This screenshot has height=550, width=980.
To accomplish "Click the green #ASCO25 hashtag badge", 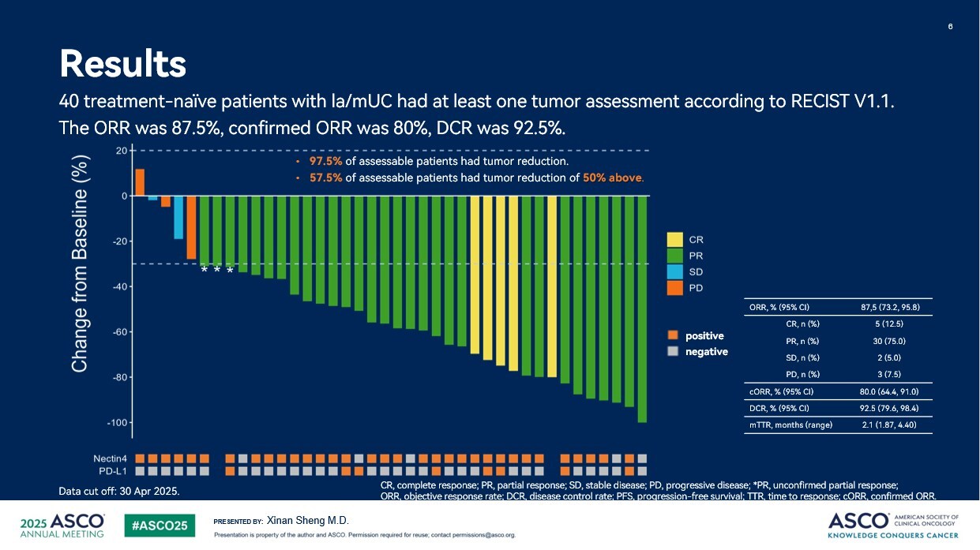I will pyautogui.click(x=160, y=526).
